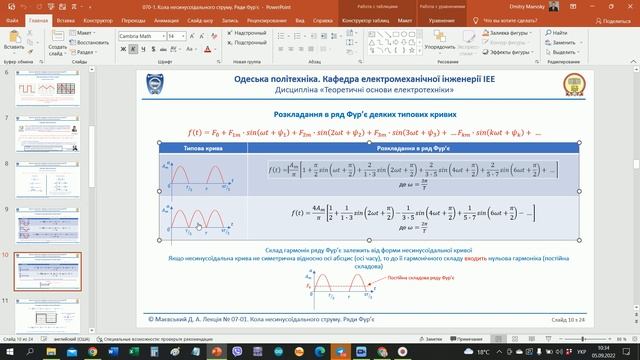The width and height of the screenshot is (640, 360).
Task: Select slide 9 thumbnail
Action: (47, 225)
